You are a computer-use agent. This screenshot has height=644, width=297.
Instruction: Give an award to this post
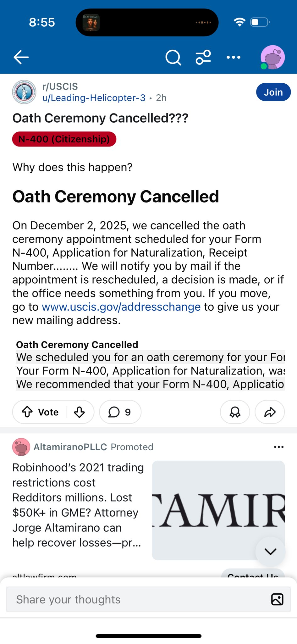[x=235, y=412]
